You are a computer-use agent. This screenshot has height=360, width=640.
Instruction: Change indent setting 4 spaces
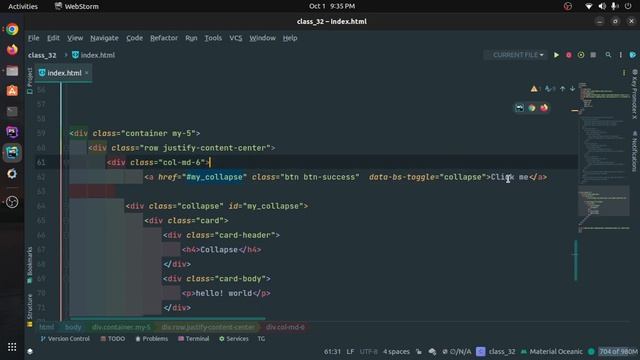coord(396,351)
